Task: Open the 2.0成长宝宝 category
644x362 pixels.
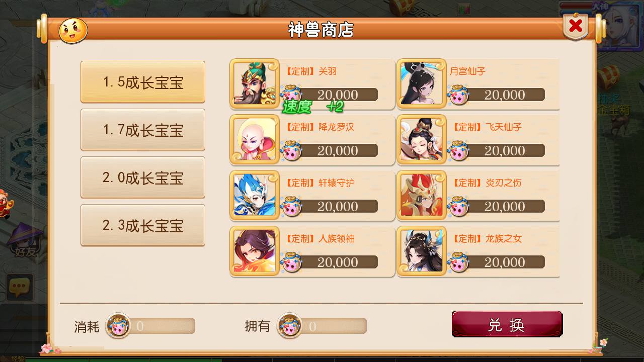Action: click(x=143, y=177)
